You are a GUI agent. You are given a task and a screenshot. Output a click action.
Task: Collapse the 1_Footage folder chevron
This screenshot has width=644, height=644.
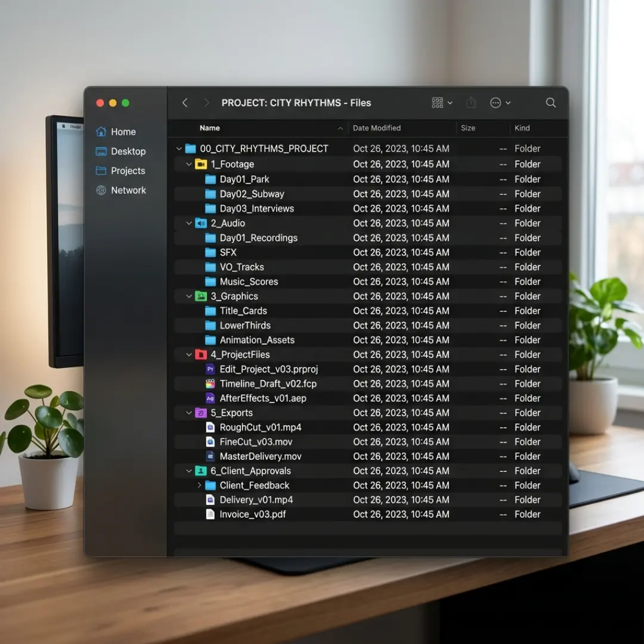pos(189,165)
